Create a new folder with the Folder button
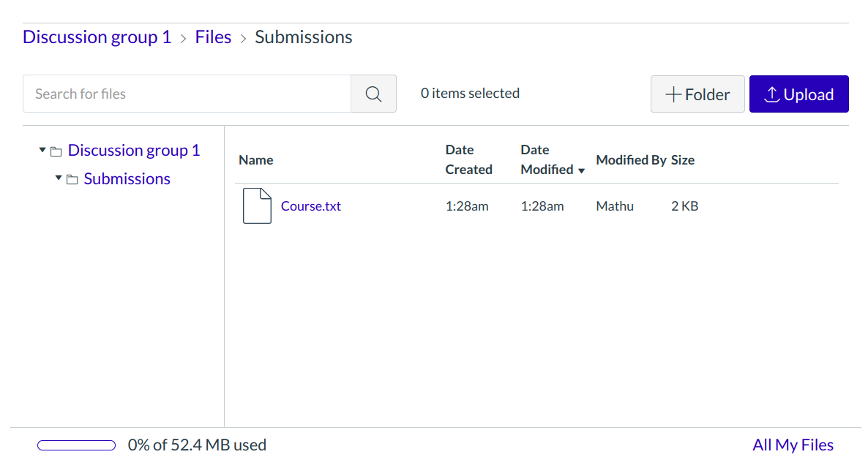The height and width of the screenshot is (468, 868). [697, 94]
